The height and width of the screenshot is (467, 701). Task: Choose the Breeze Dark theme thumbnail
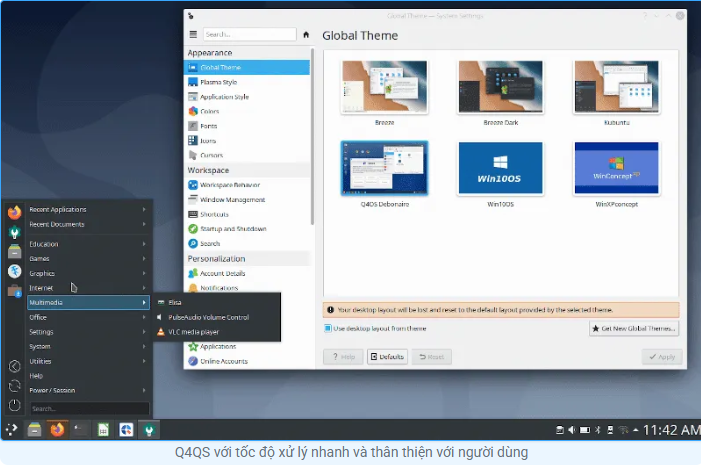(x=500, y=87)
